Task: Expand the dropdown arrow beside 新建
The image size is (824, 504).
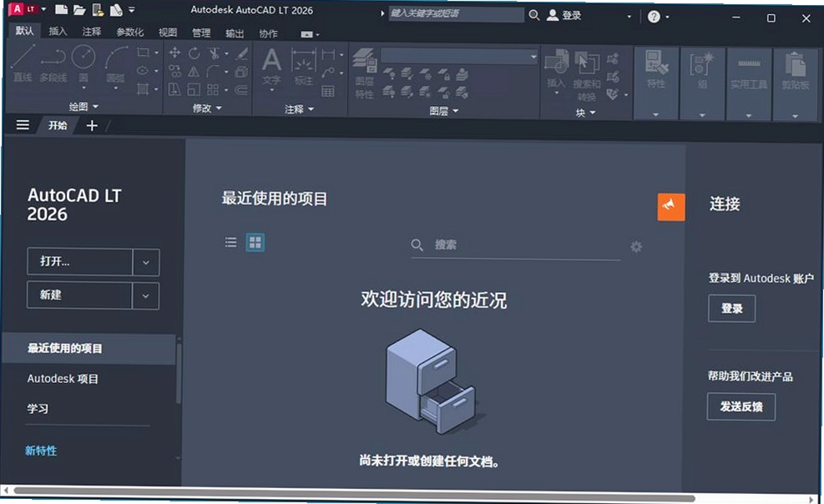Action: 145,295
